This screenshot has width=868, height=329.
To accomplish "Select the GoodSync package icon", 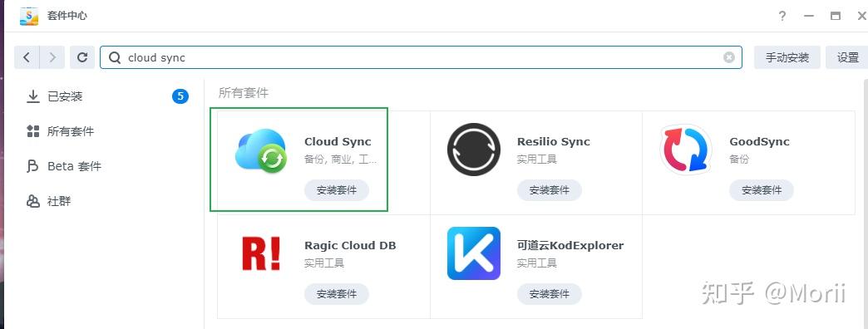I will pyautogui.click(x=686, y=150).
